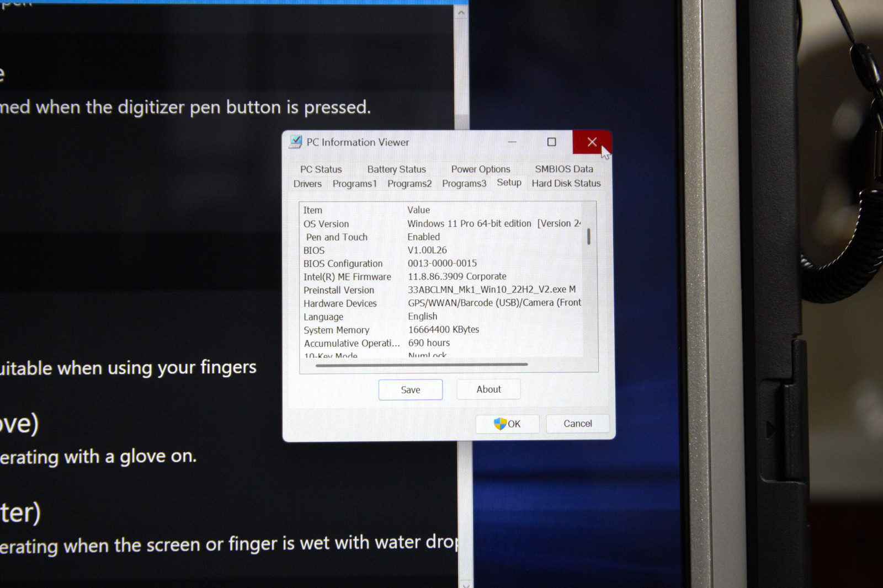Click background window's scroll up arrow

pos(461,12)
